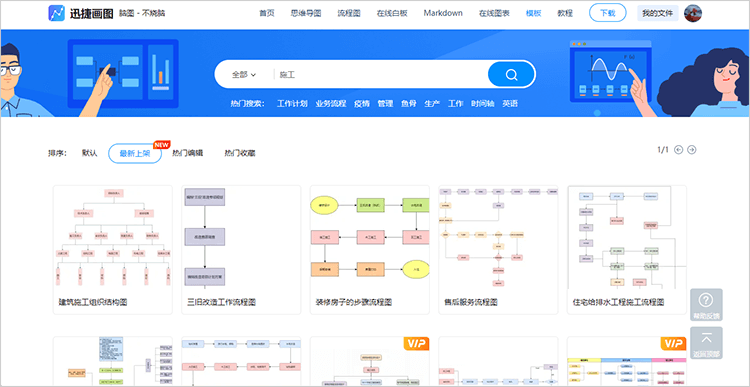750x387 pixels.
Task: Open 装修房子的步骤流程图 template thumbnail
Action: tap(370, 237)
